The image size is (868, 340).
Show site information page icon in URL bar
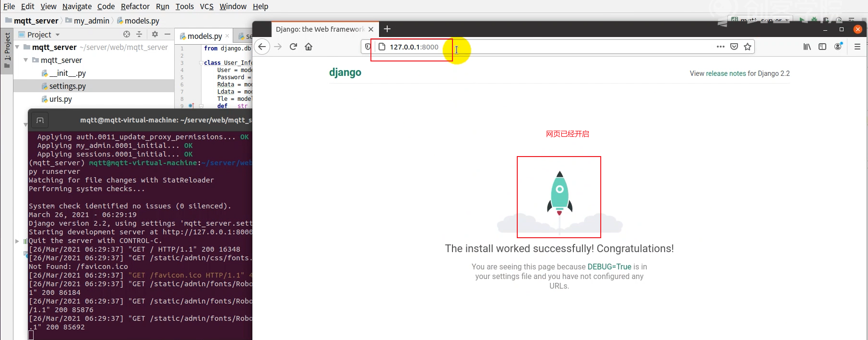point(382,47)
